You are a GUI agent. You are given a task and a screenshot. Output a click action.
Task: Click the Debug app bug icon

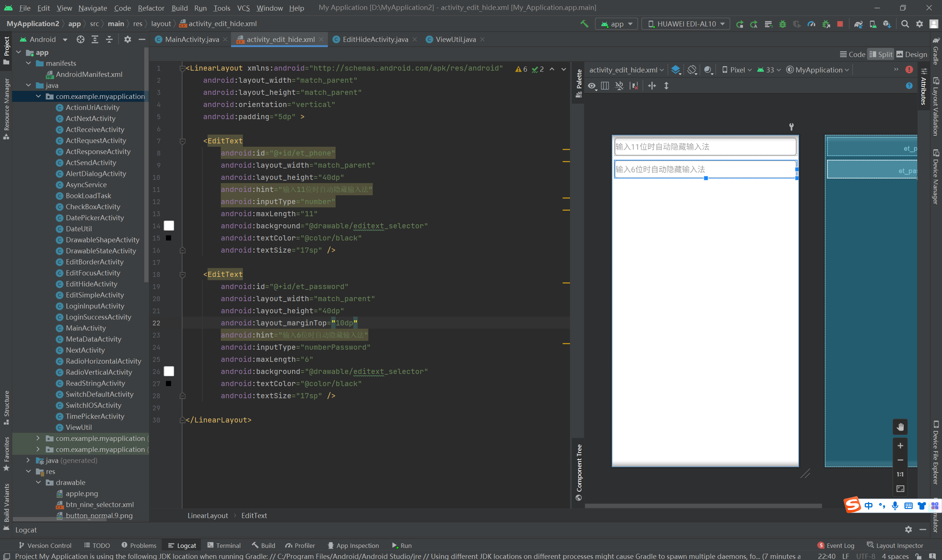[x=783, y=24]
